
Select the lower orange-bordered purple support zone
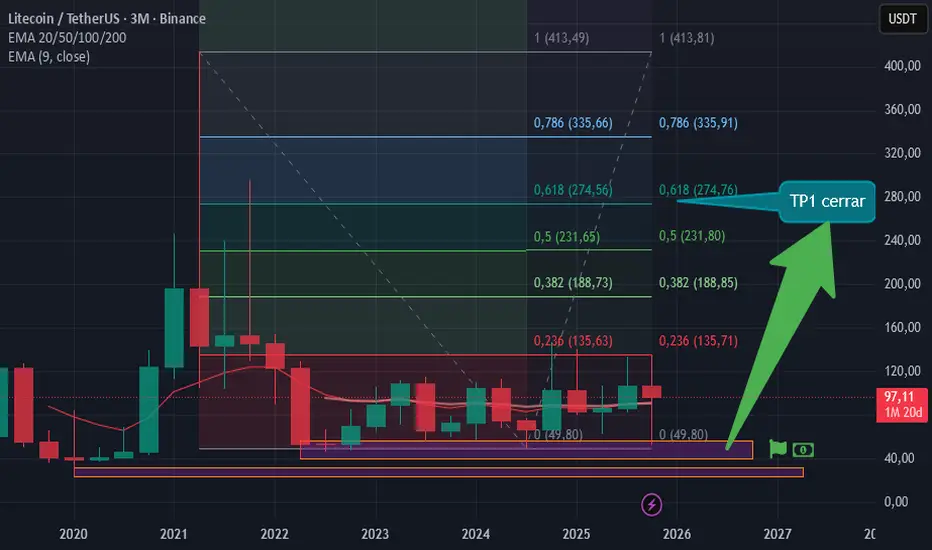click(439, 472)
